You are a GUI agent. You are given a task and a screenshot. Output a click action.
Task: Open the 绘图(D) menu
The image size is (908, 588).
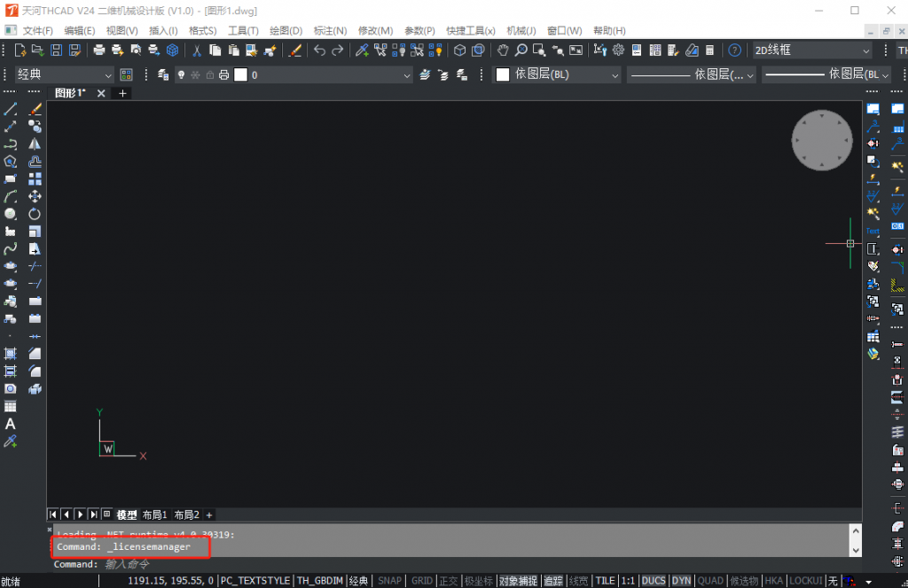pos(285,30)
